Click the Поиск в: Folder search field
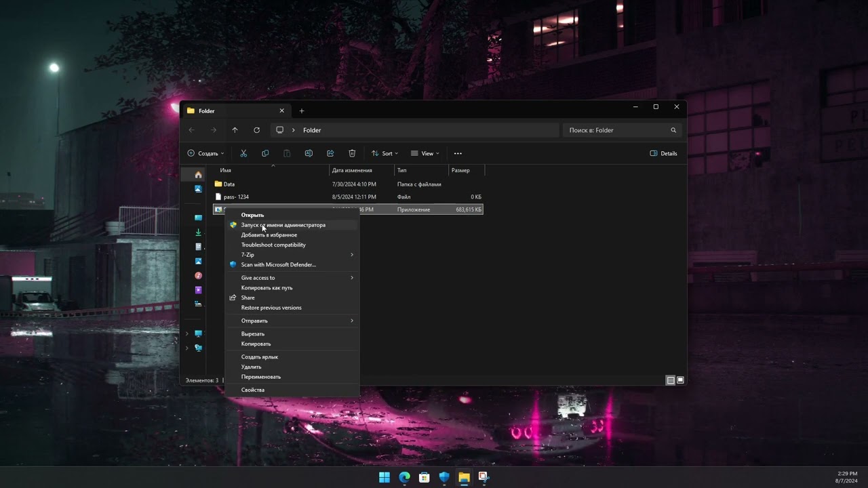868x488 pixels. coord(623,130)
